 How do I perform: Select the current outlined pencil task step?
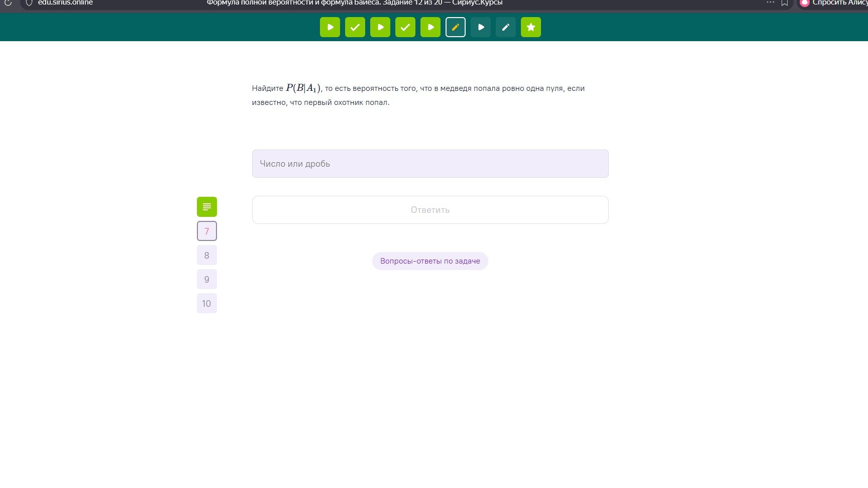point(456,27)
